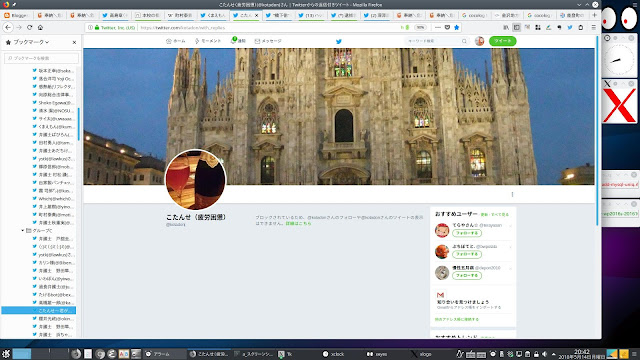Click the Gmail import icon

tap(440, 295)
